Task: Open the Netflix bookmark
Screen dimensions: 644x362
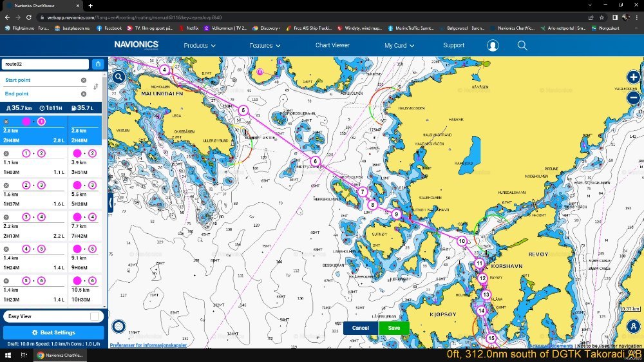Action: pyautogui.click(x=189, y=28)
